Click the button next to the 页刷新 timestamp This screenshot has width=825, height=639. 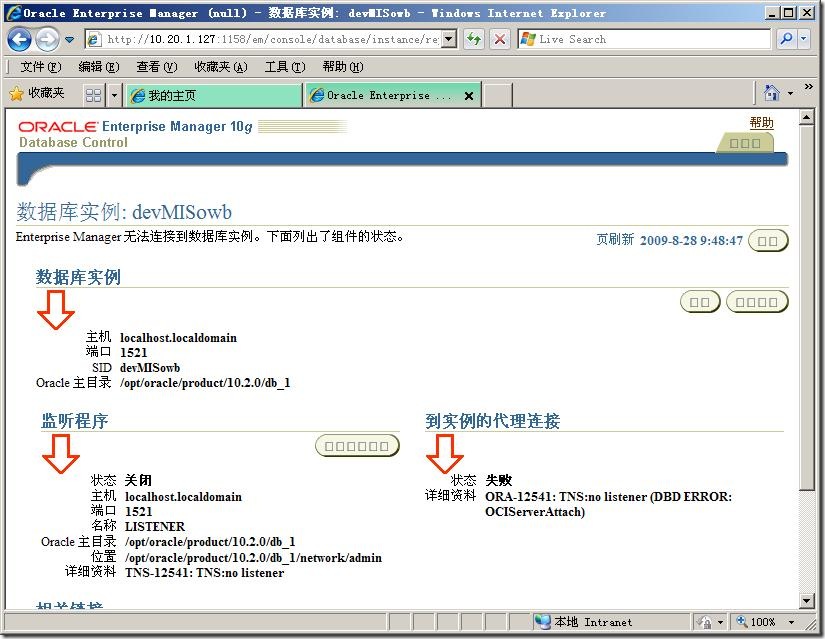click(768, 241)
